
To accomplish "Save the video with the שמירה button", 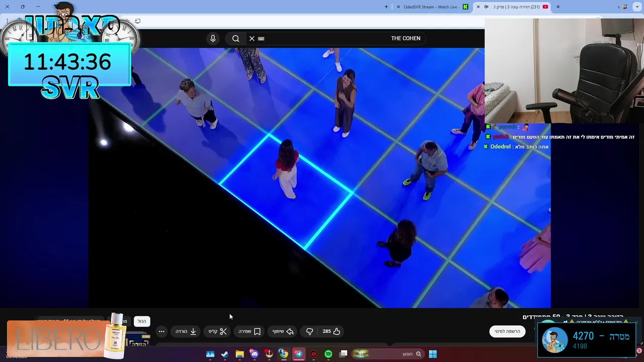I will click(x=250, y=331).
